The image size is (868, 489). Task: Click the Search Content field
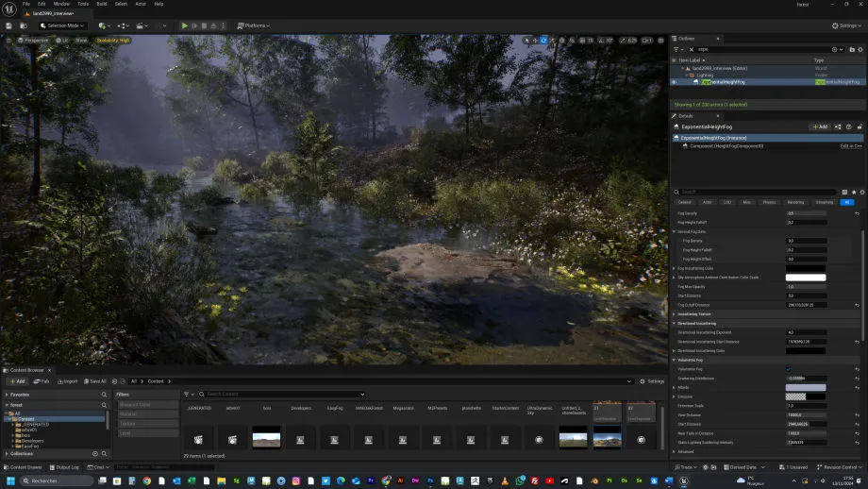(x=282, y=395)
